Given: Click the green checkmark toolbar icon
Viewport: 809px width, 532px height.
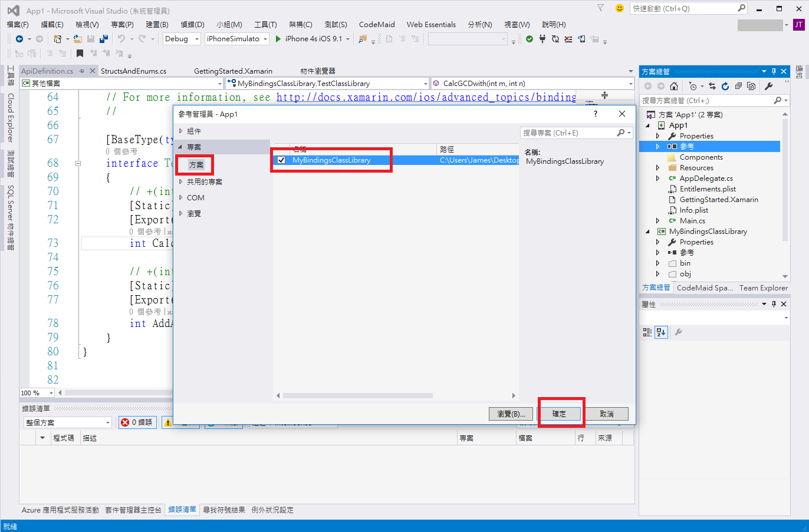Looking at the screenshot, I should point(530,39).
